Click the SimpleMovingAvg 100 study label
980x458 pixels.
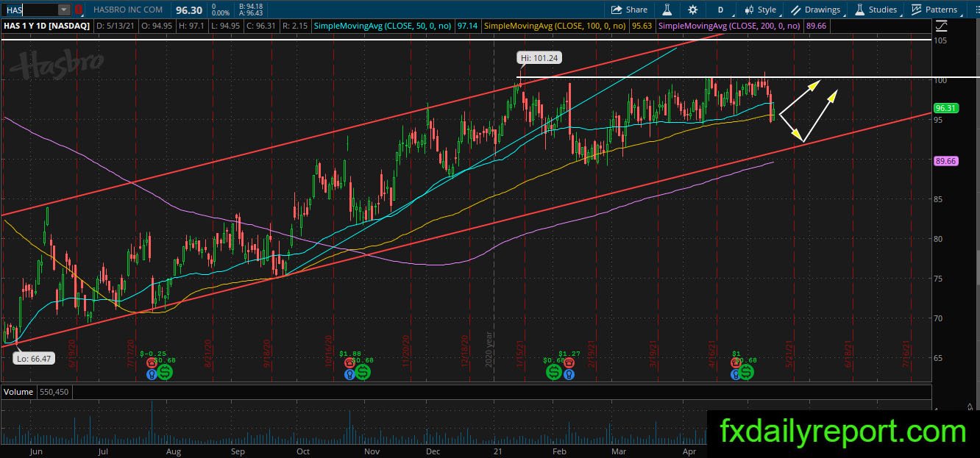click(555, 26)
